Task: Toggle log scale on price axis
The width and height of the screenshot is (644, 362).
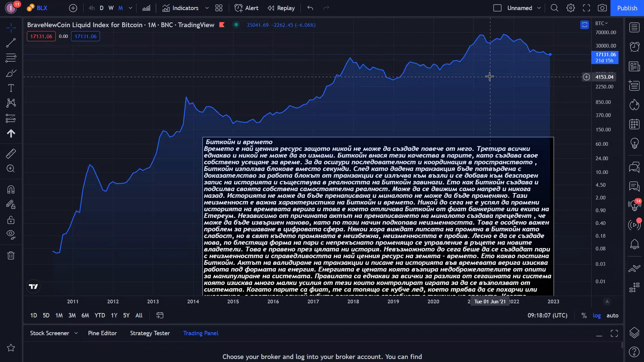Action: tap(597, 315)
